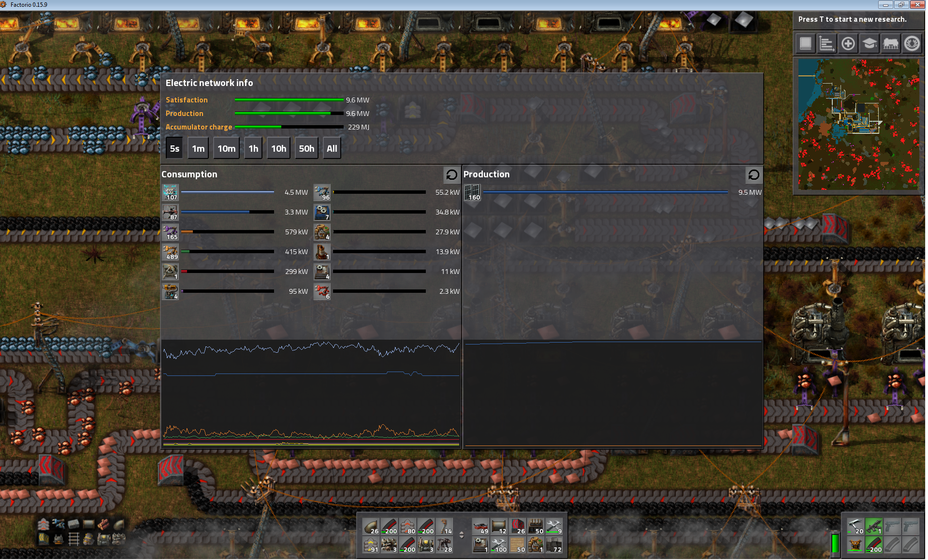The height and width of the screenshot is (560, 928).
Task: Pick the wood stack of 50
Action: click(517, 545)
